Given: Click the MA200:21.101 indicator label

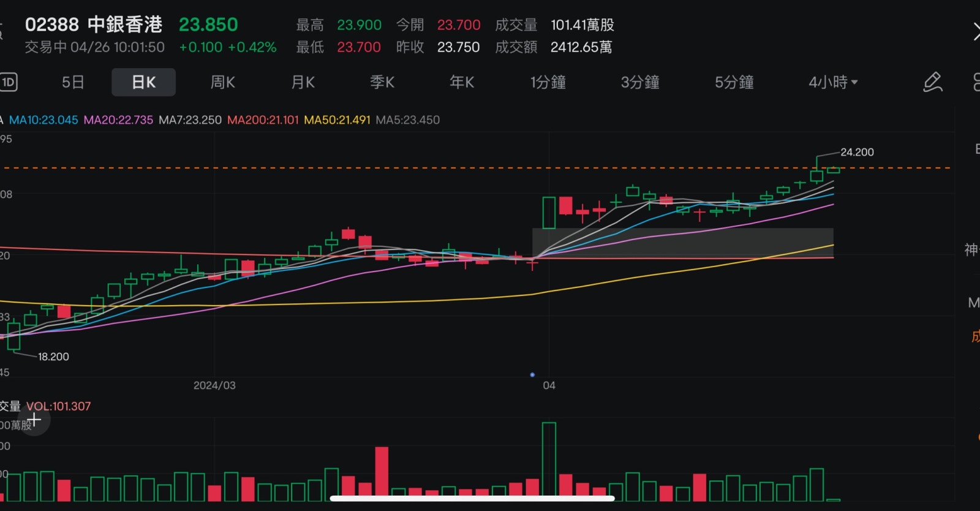Looking at the screenshot, I should (x=263, y=120).
